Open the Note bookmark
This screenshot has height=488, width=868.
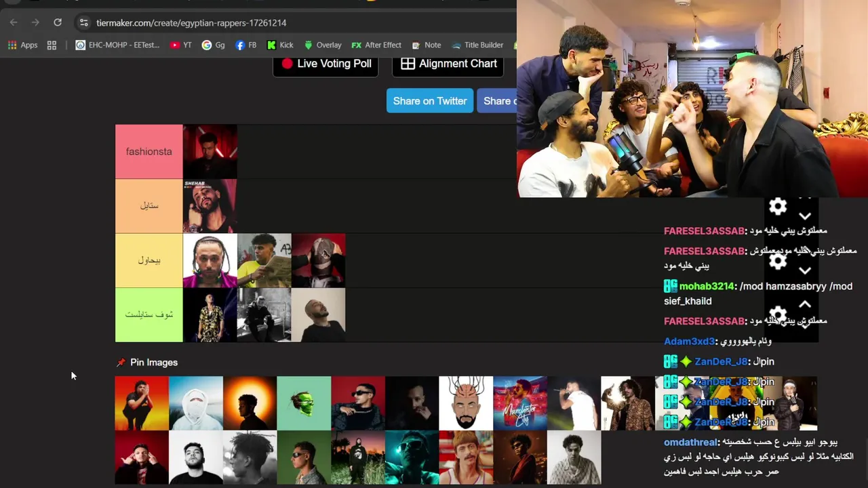click(x=426, y=45)
